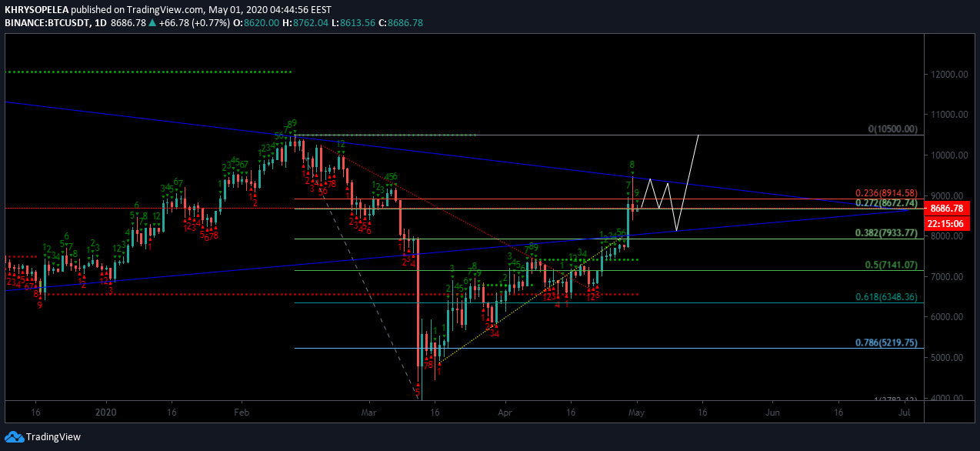Image resolution: width=980 pixels, height=451 pixels.
Task: Click the L:8613.56 low value in header
Action: coord(354,23)
